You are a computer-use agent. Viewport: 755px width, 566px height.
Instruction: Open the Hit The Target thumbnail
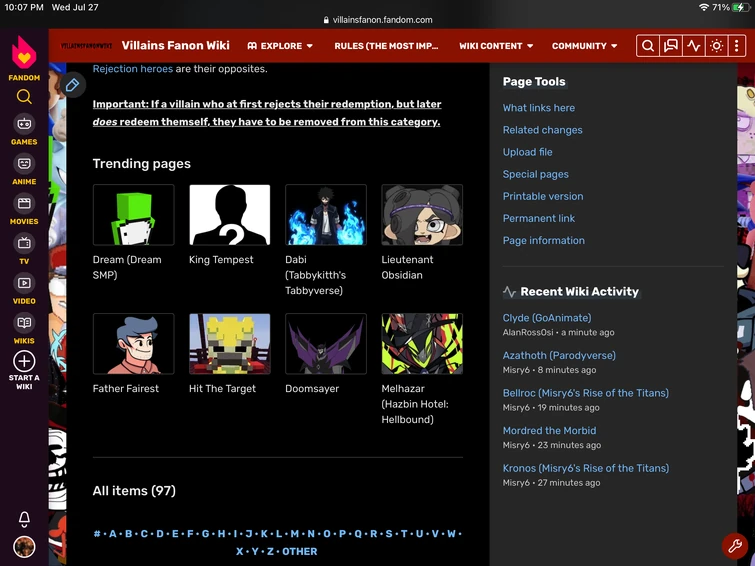coord(230,344)
